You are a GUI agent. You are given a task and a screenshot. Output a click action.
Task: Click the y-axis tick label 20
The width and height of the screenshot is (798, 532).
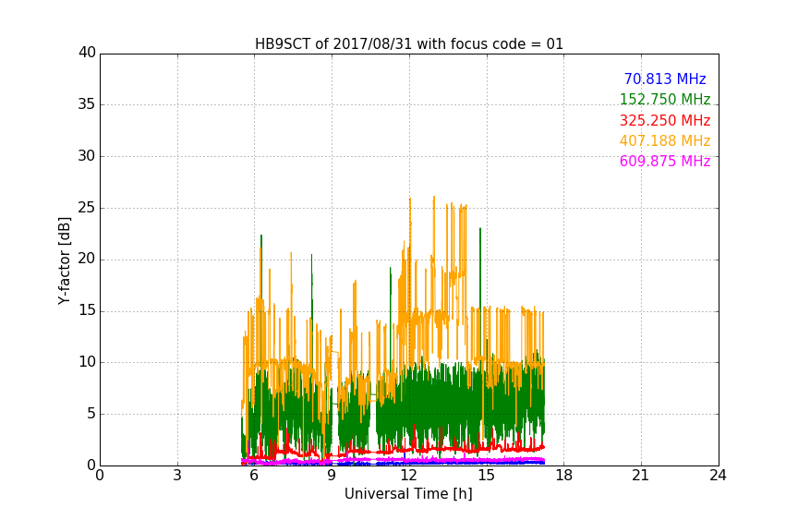coord(87,260)
